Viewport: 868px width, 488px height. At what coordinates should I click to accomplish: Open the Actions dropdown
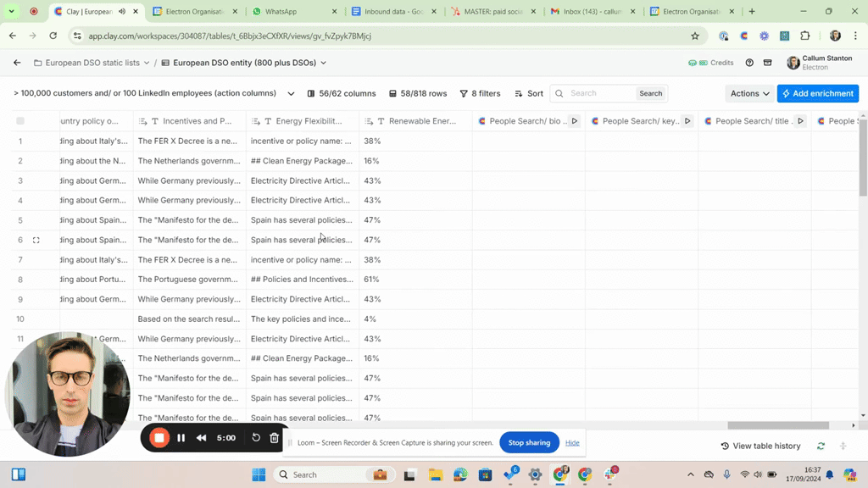(x=749, y=93)
